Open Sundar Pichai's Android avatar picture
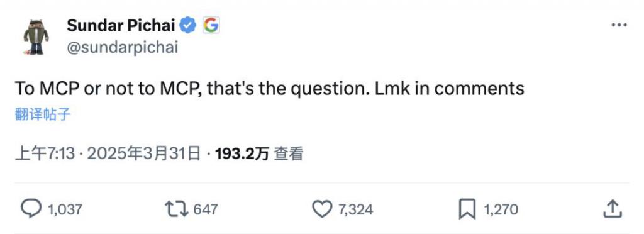 point(36,37)
